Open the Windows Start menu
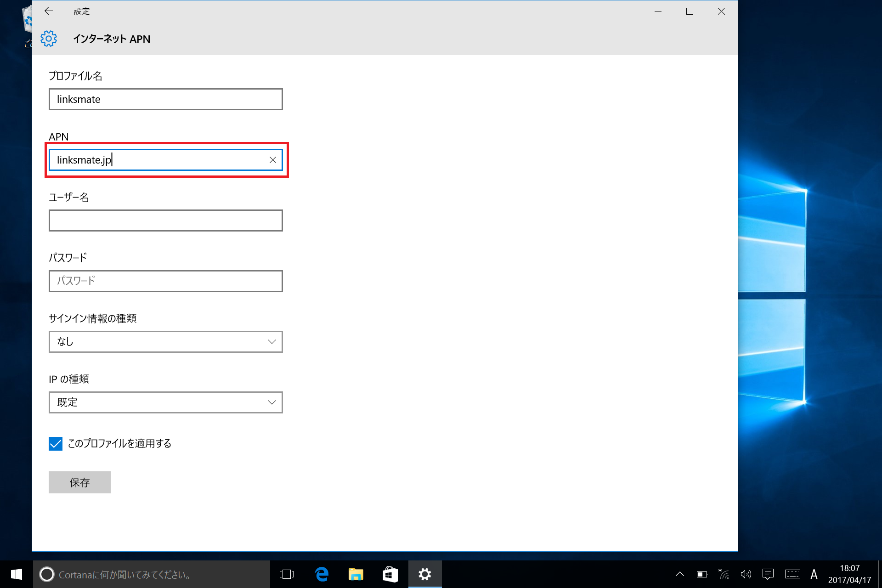The width and height of the screenshot is (882, 588). tap(16, 574)
